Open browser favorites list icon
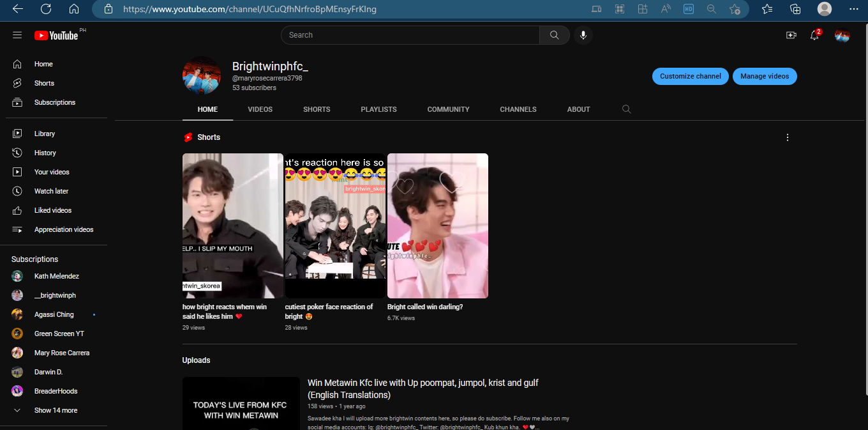This screenshot has height=430, width=868. (x=767, y=9)
